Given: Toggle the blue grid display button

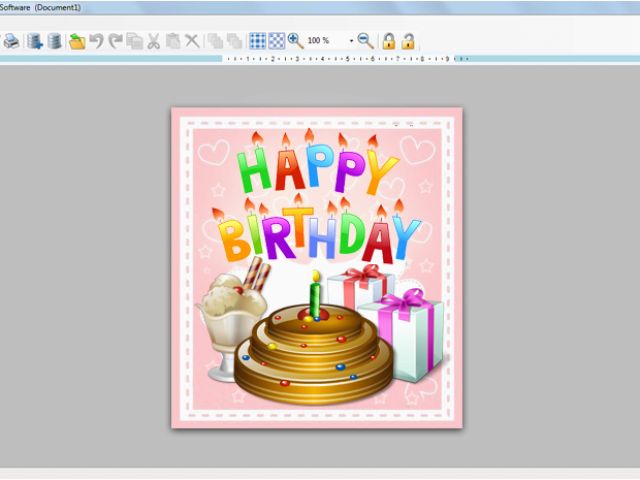Looking at the screenshot, I should [257, 41].
